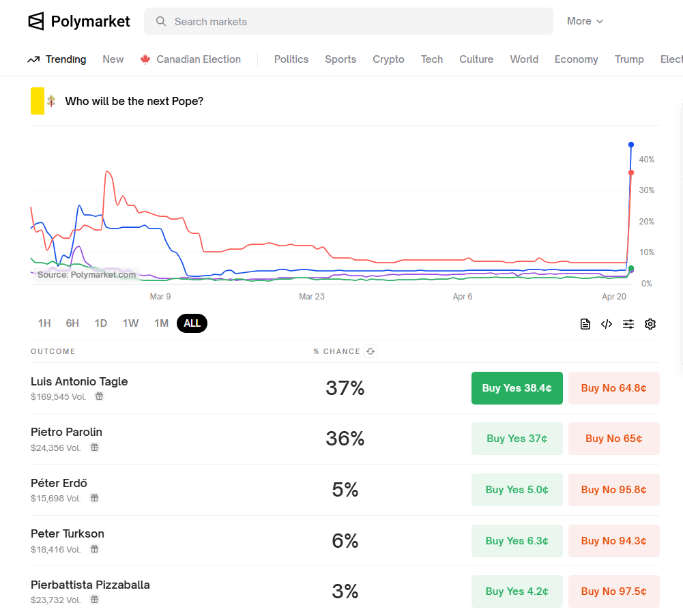The width and height of the screenshot is (683, 616).
Task: Select the ALL time range
Action: 192,323
